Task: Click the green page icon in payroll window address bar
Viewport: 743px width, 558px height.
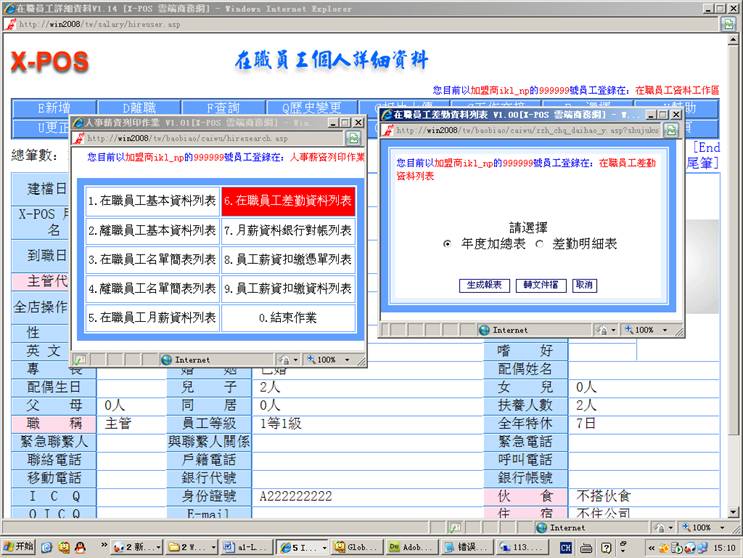Action: [x=354, y=138]
